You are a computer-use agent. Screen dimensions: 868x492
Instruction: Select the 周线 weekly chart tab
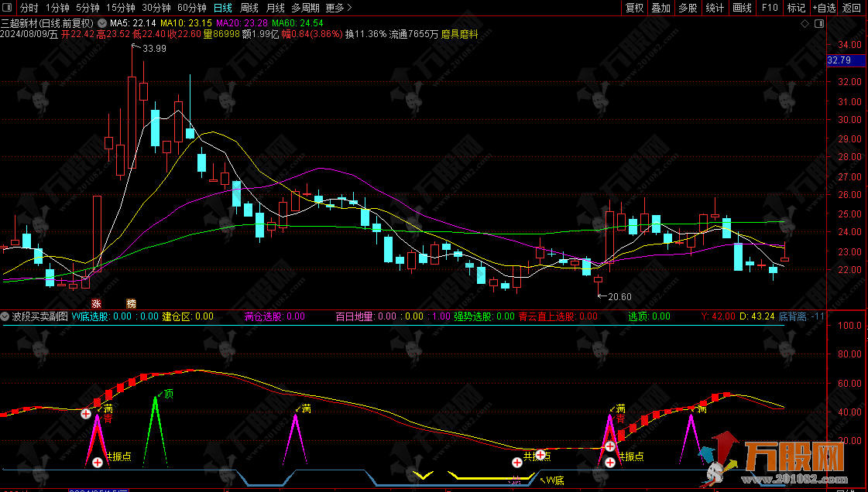click(x=249, y=8)
